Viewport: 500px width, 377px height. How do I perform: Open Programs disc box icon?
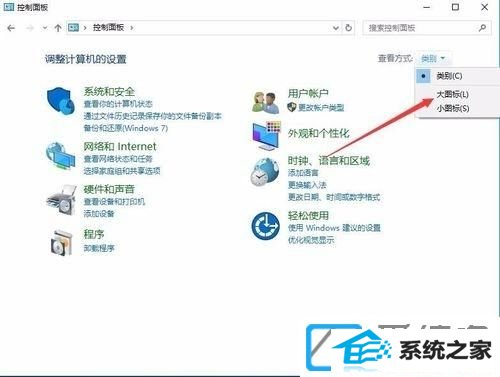click(x=61, y=242)
